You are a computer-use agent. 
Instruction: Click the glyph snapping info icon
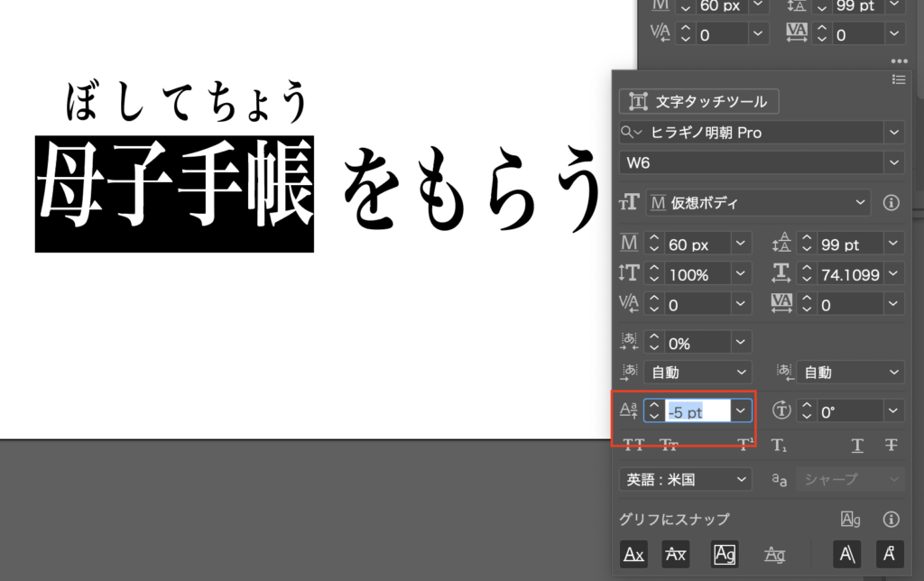[x=892, y=519]
